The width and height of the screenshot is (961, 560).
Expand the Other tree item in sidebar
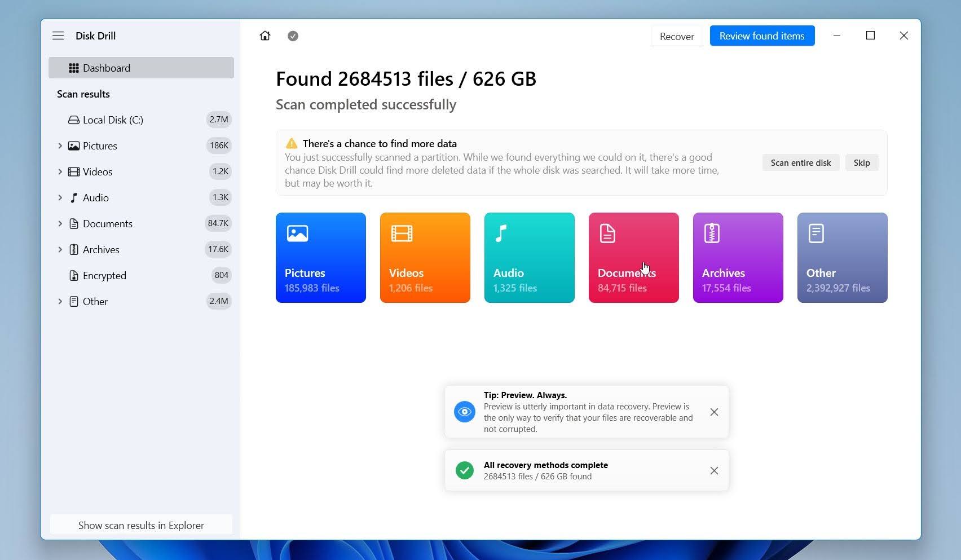(x=60, y=302)
